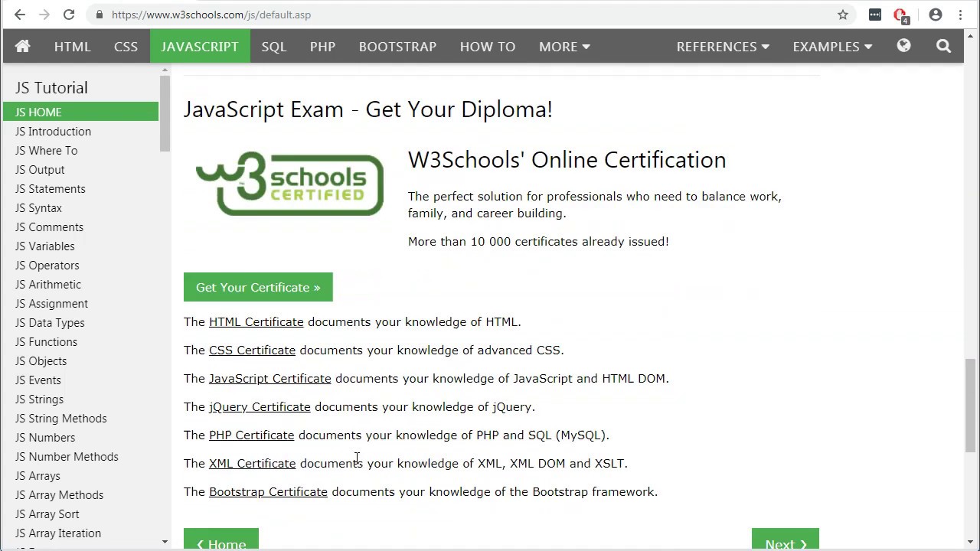Viewport: 980px width, 551px height.
Task: Expand the EXAMPLES dropdown
Action: (832, 46)
